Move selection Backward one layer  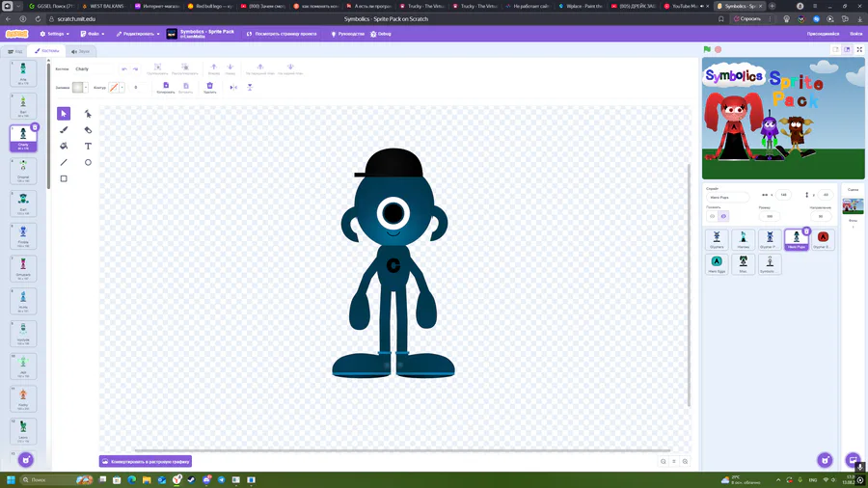231,67
